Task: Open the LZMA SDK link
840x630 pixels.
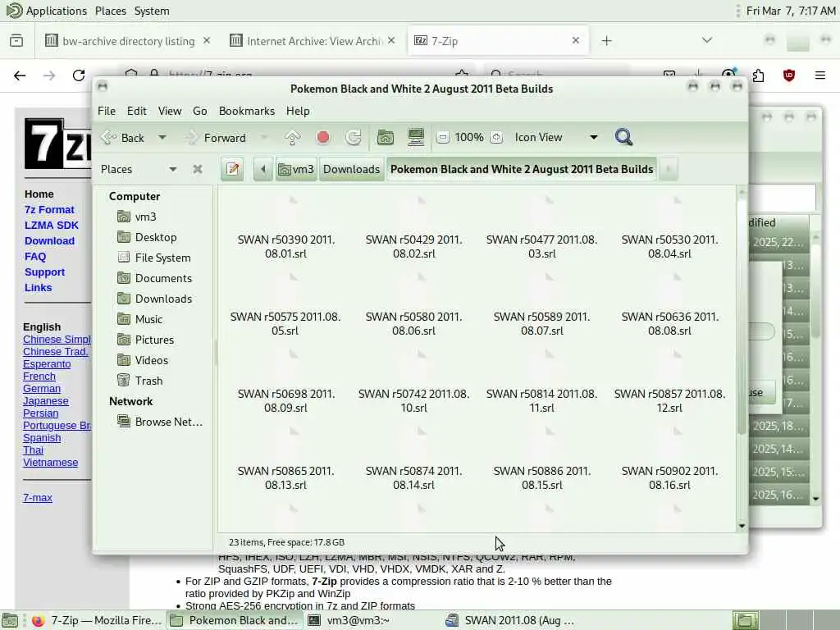Action: pyautogui.click(x=52, y=226)
